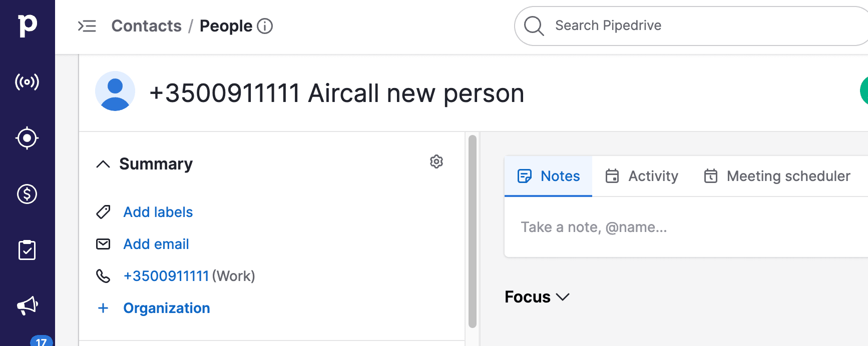Image resolution: width=868 pixels, height=346 pixels.
Task: Open Summary settings with the gear icon
Action: (436, 161)
